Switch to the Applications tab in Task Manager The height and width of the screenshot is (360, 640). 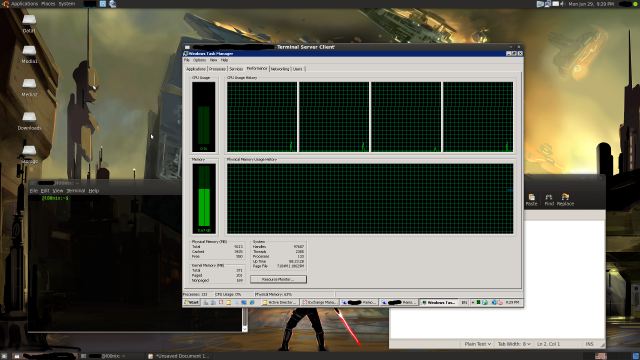196,69
